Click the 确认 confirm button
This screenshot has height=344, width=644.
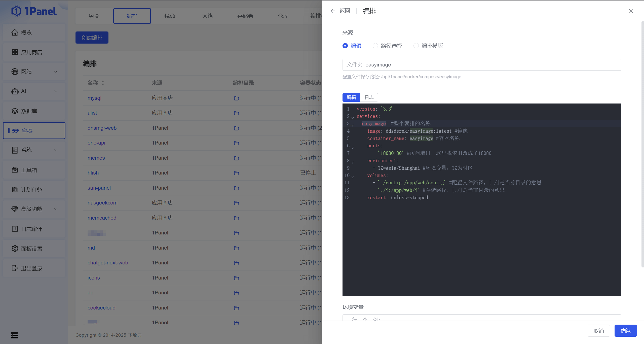pos(625,331)
